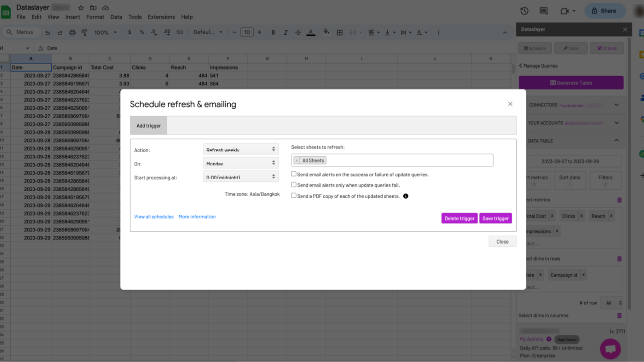
Task: Click the Save trigger button
Action: (495, 218)
